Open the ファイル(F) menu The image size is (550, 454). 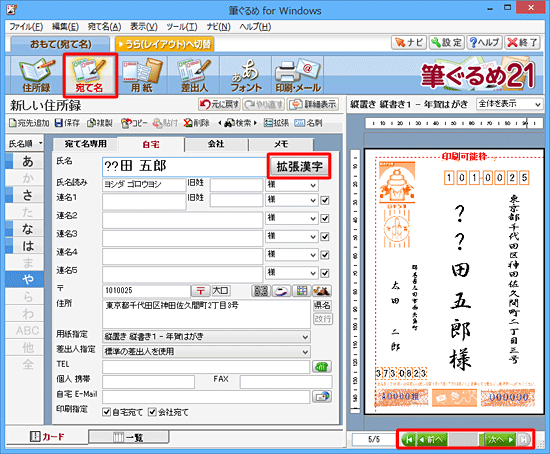pyautogui.click(x=26, y=27)
